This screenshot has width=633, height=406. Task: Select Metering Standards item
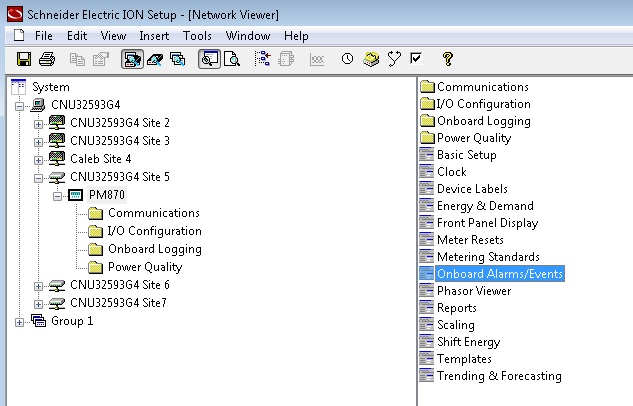pos(488,257)
